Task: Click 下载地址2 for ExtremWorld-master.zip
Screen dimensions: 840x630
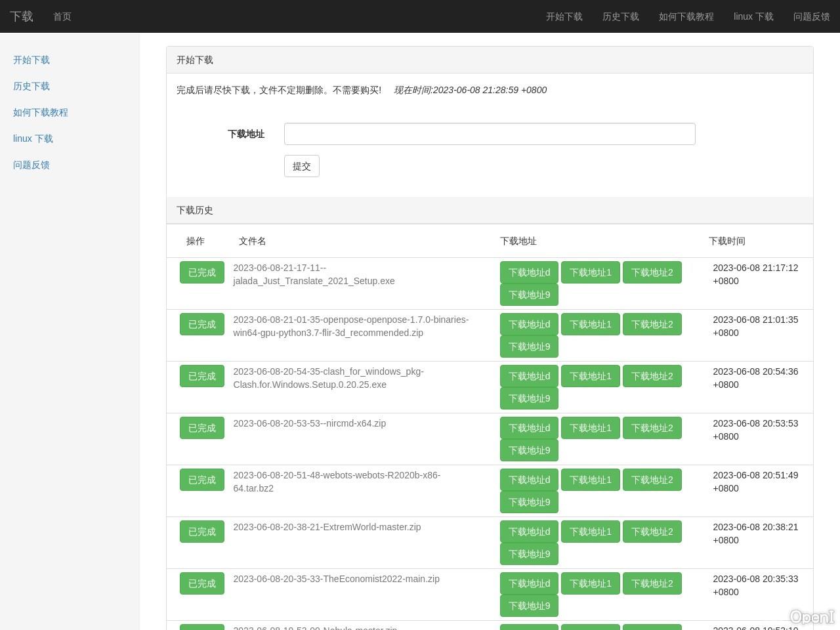Action: pyautogui.click(x=652, y=532)
